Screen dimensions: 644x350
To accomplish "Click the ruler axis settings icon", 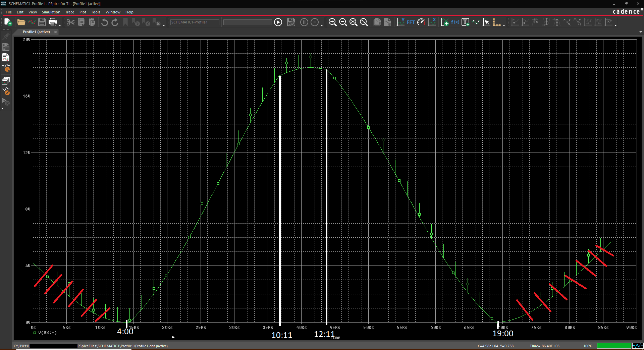I will pyautogui.click(x=497, y=22).
